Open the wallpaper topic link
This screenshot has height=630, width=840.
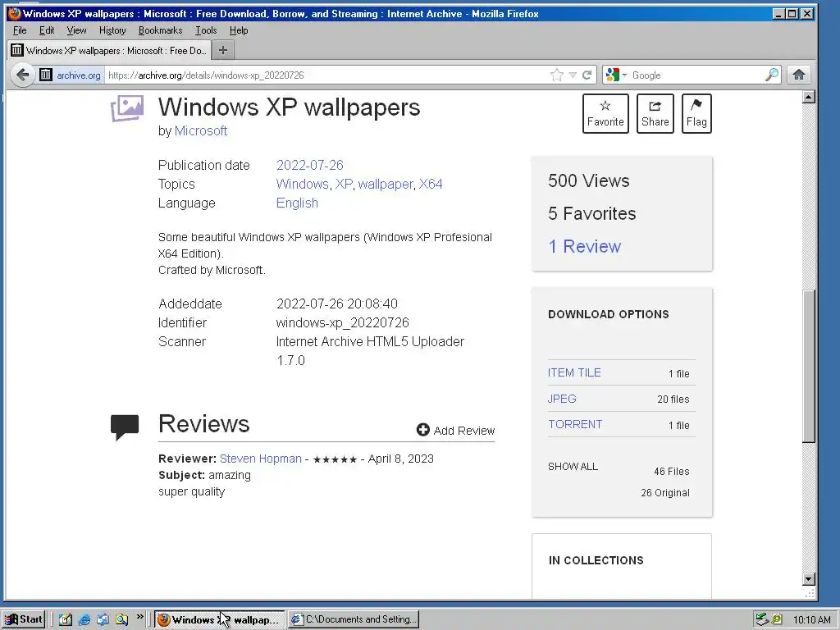(x=386, y=185)
